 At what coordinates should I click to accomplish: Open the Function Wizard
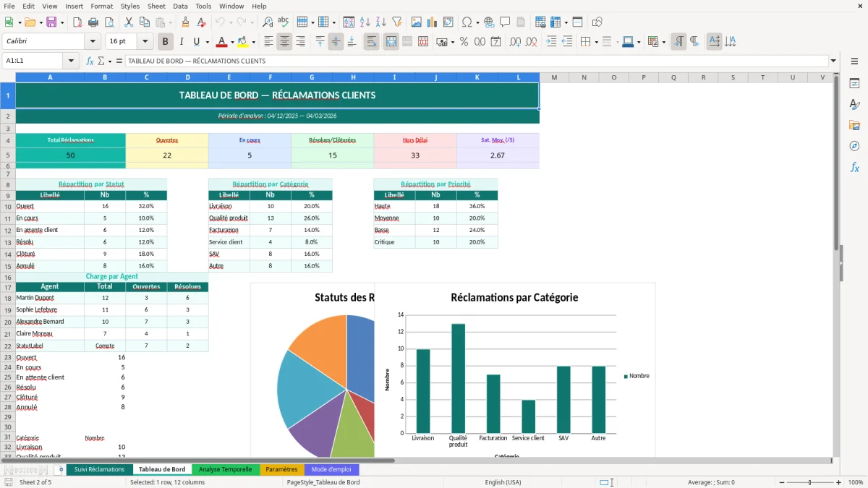pos(90,61)
